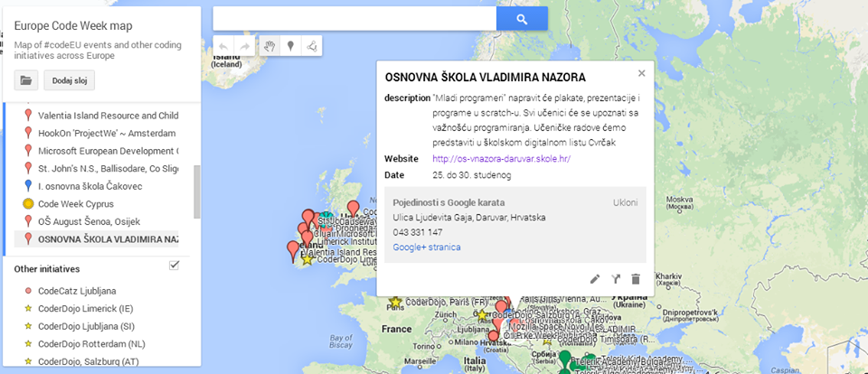Click Ukloni to remove Google details

pyautogui.click(x=625, y=202)
